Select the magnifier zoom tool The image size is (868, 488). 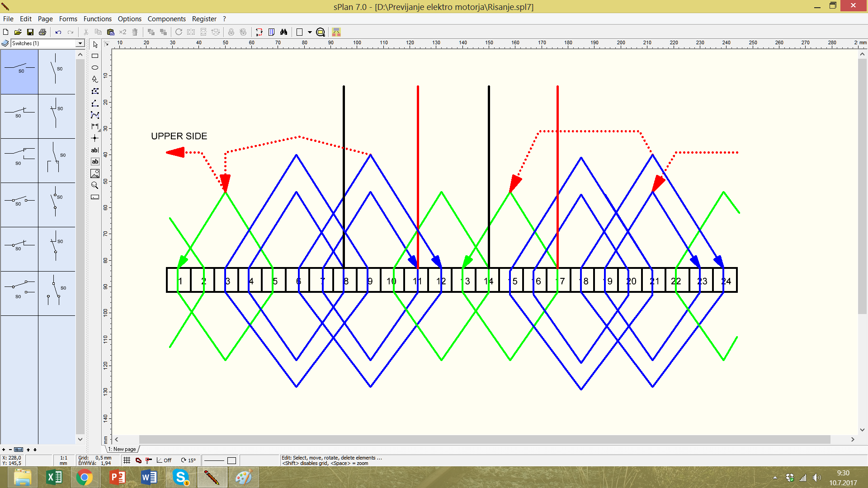tap(95, 185)
